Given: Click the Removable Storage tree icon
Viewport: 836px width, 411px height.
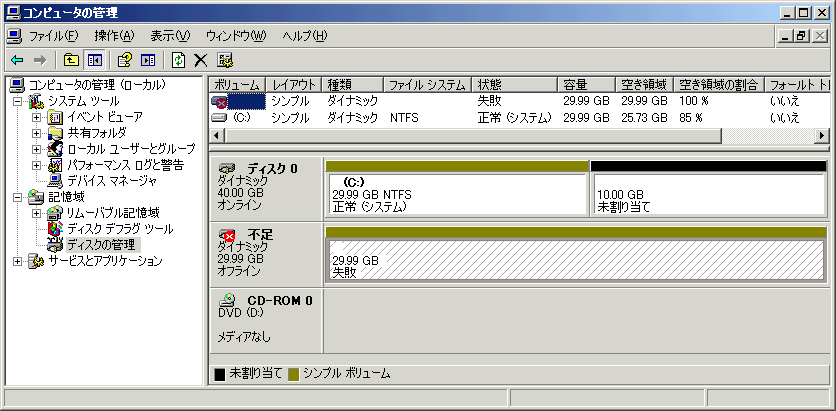Looking at the screenshot, I should click(55, 213).
